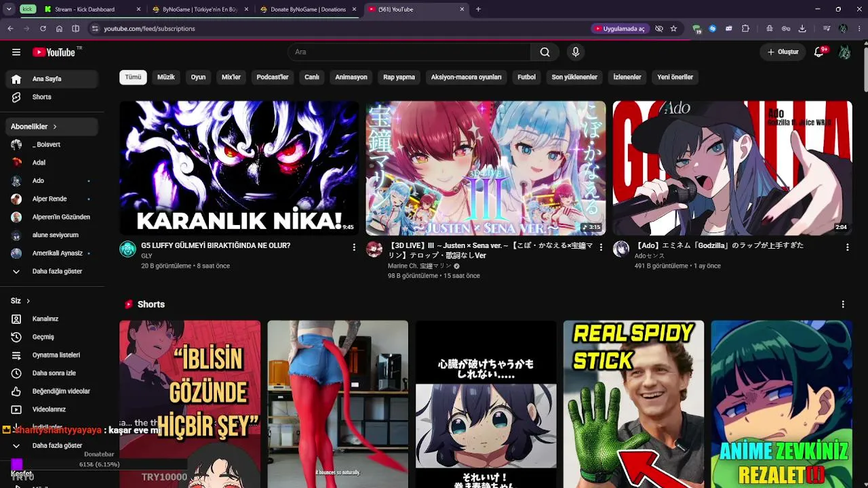This screenshot has height=488, width=868.
Task: Open a new browser tab
Action: coord(478,9)
